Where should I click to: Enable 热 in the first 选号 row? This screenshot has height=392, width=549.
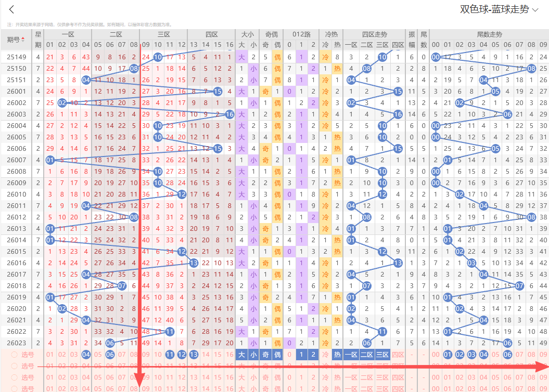tap(337, 355)
